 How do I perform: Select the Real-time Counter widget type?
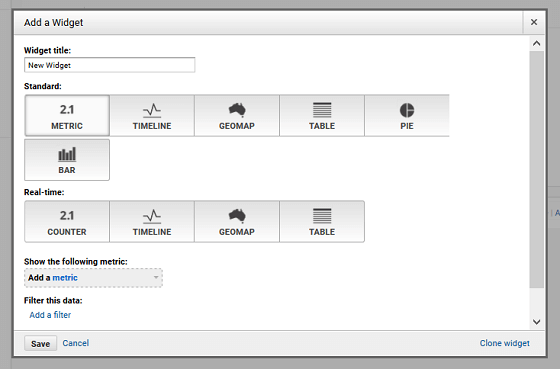coord(67,221)
